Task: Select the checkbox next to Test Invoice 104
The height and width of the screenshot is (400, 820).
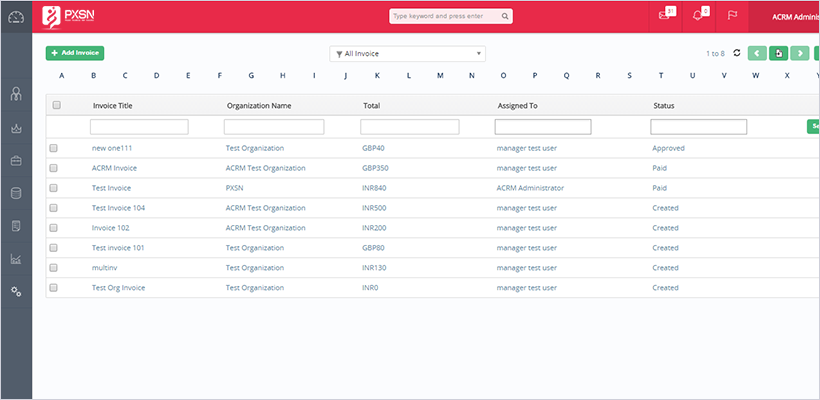Action: point(54,208)
